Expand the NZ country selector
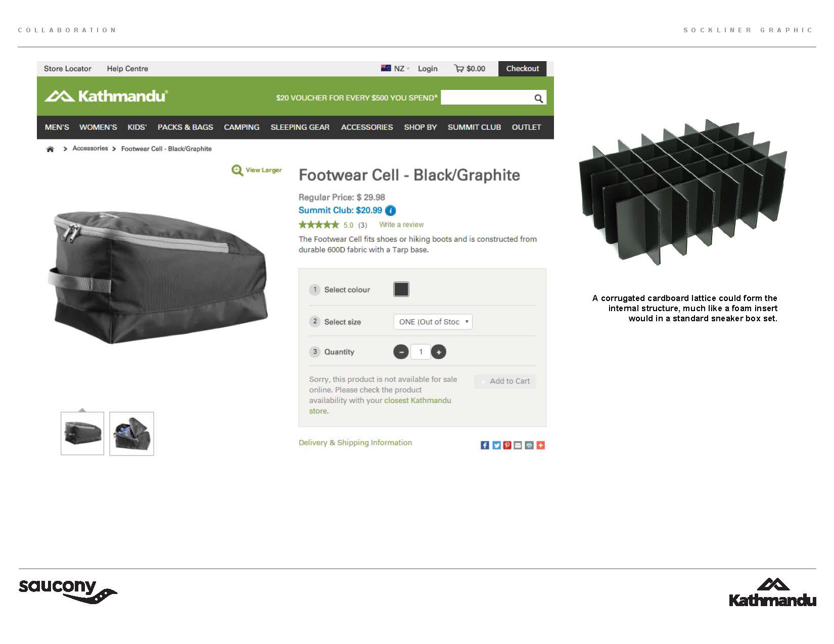 pyautogui.click(x=395, y=69)
